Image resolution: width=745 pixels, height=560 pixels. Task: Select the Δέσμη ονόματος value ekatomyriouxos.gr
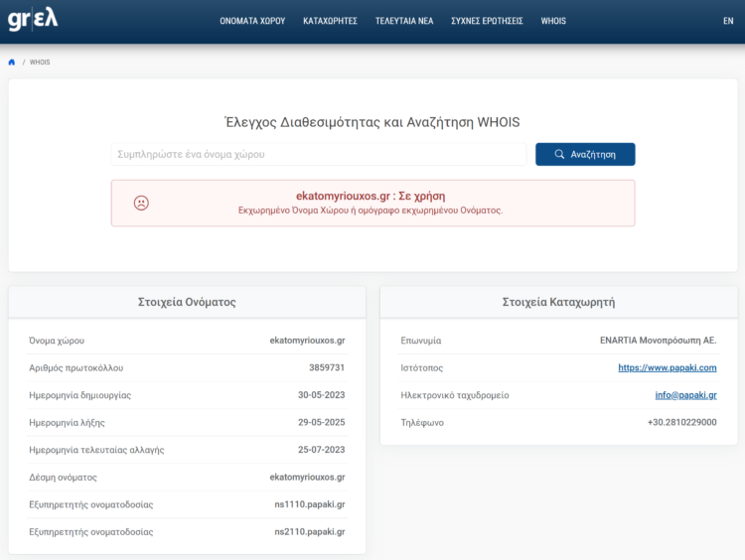point(307,477)
